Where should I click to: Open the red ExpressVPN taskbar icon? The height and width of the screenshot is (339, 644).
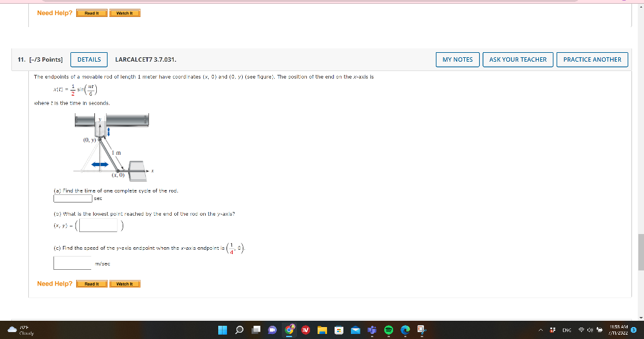tap(306, 330)
